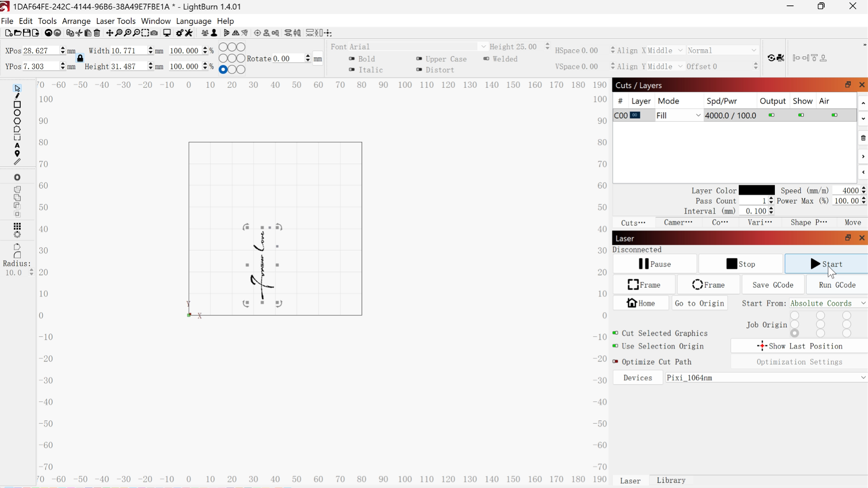This screenshot has height=488, width=868.
Task: Select the Draw Lines pencil tool
Action: (x=17, y=96)
